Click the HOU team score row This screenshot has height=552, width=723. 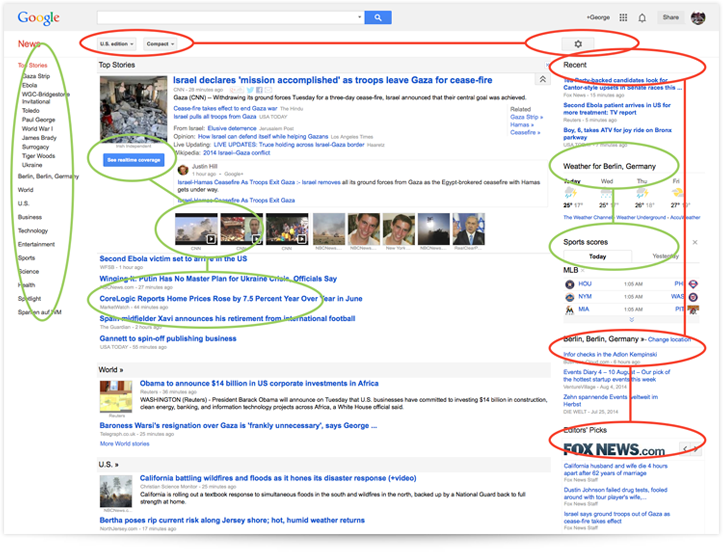click(631, 284)
